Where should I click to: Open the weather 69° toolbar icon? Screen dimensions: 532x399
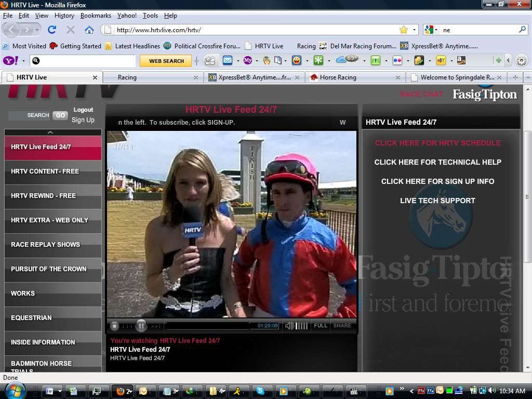347,59
